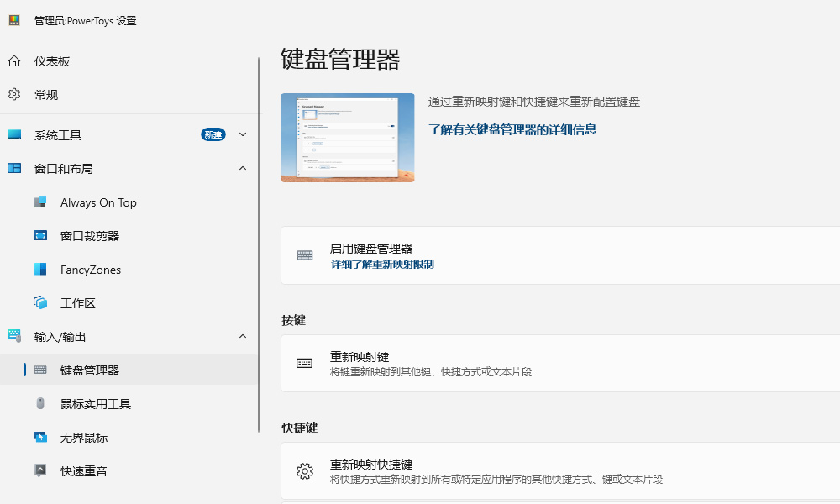840x504 pixels.
Task: Click the PowerToys app icon in title bar
Action: [14, 20]
